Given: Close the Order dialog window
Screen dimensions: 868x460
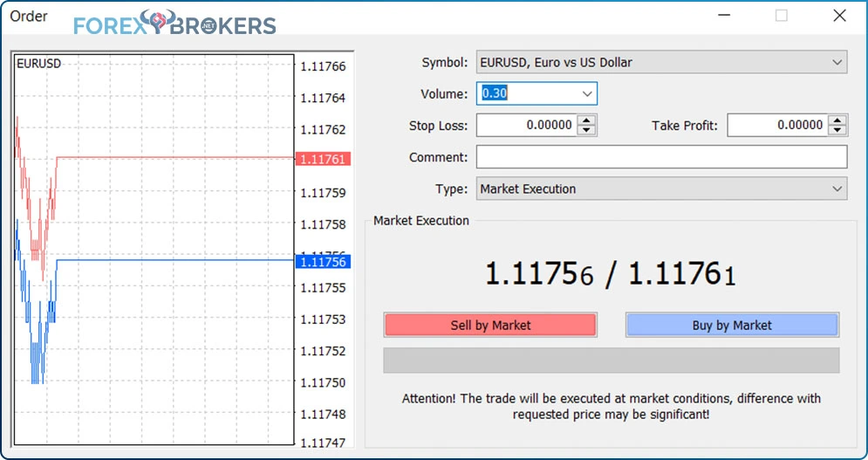Looking at the screenshot, I should tap(839, 16).
